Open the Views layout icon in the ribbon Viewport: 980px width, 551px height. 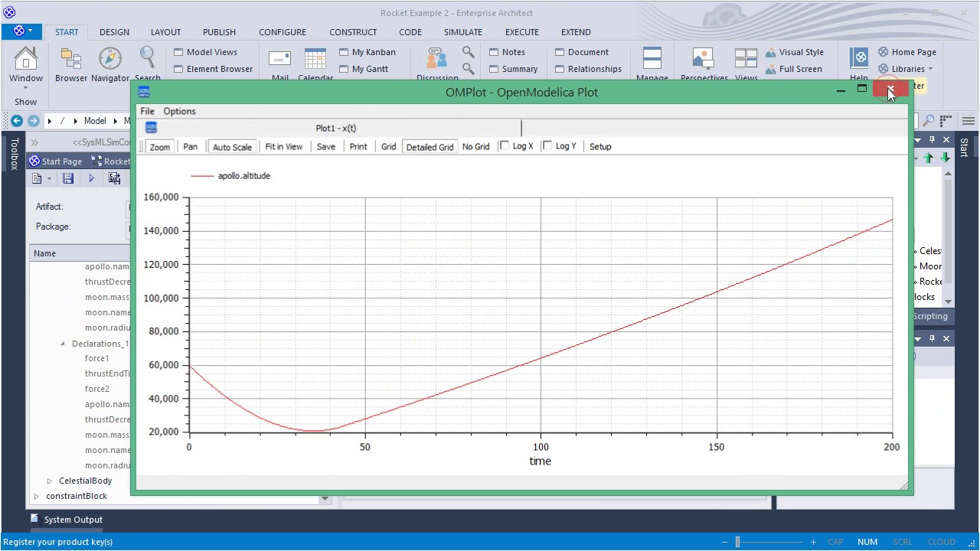[x=746, y=64]
